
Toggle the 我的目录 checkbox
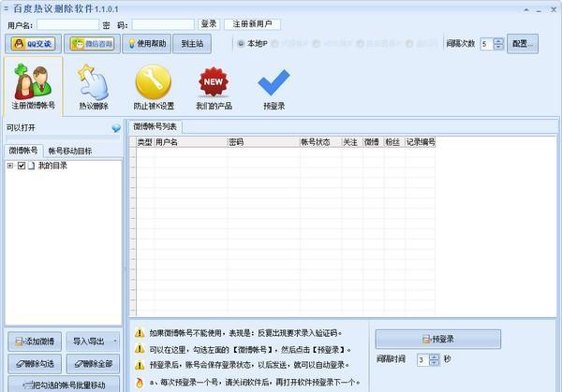click(x=22, y=166)
